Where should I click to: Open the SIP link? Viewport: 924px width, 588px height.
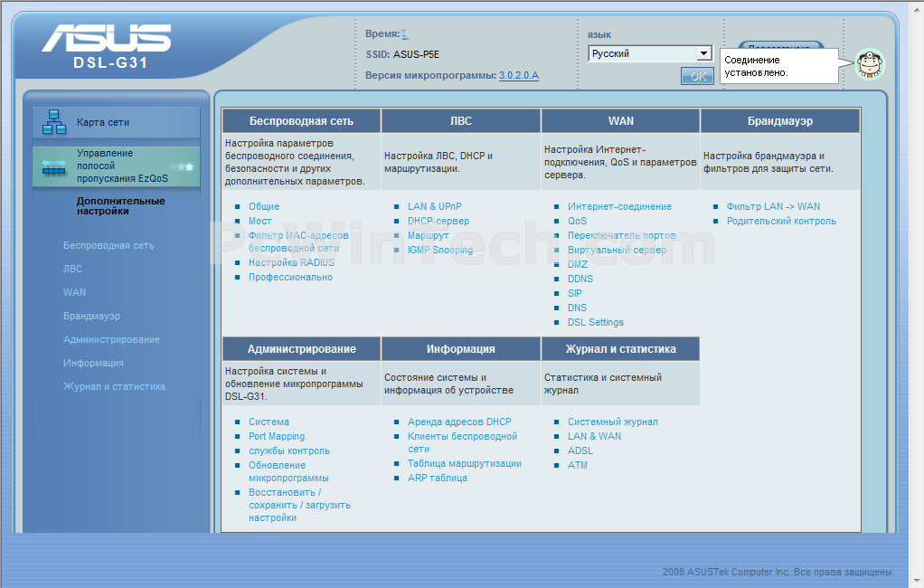(x=574, y=293)
